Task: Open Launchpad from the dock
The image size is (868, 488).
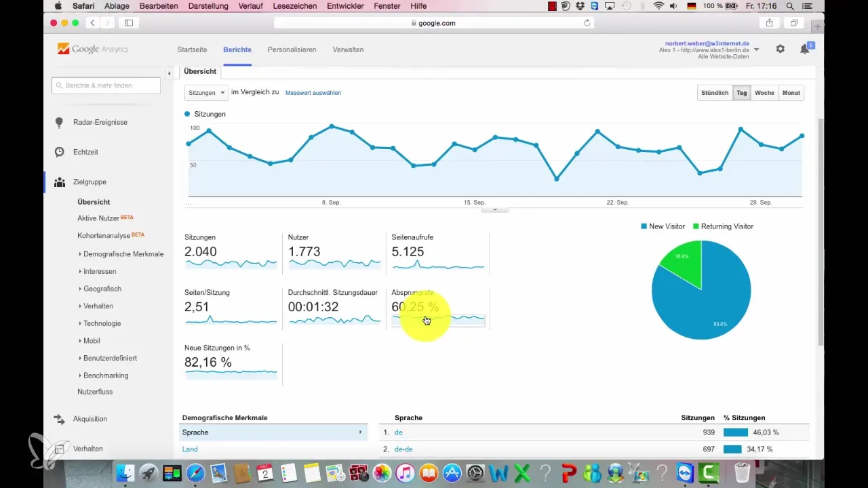Action: click(x=149, y=472)
